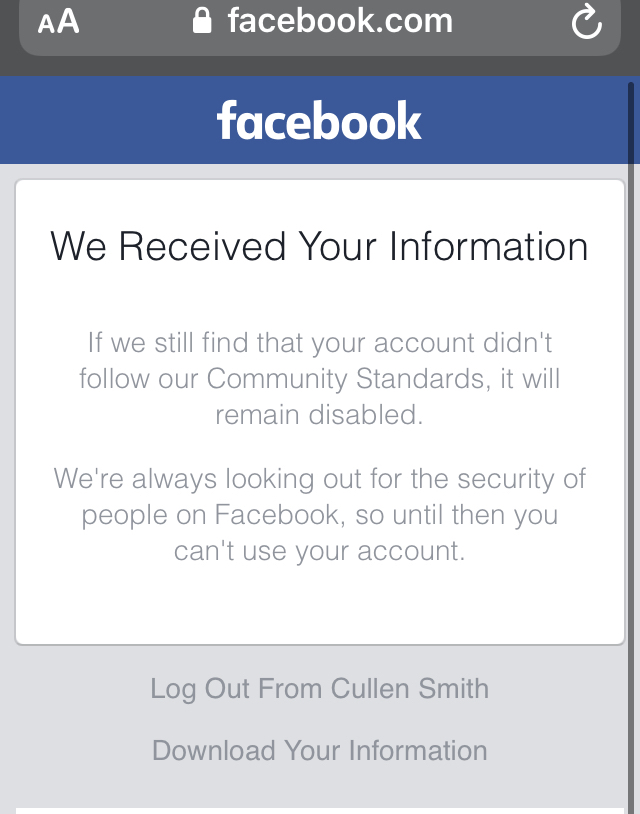Tap the words Community Standards in the message
Image resolution: width=640 pixels, height=814 pixels.
click(x=346, y=378)
